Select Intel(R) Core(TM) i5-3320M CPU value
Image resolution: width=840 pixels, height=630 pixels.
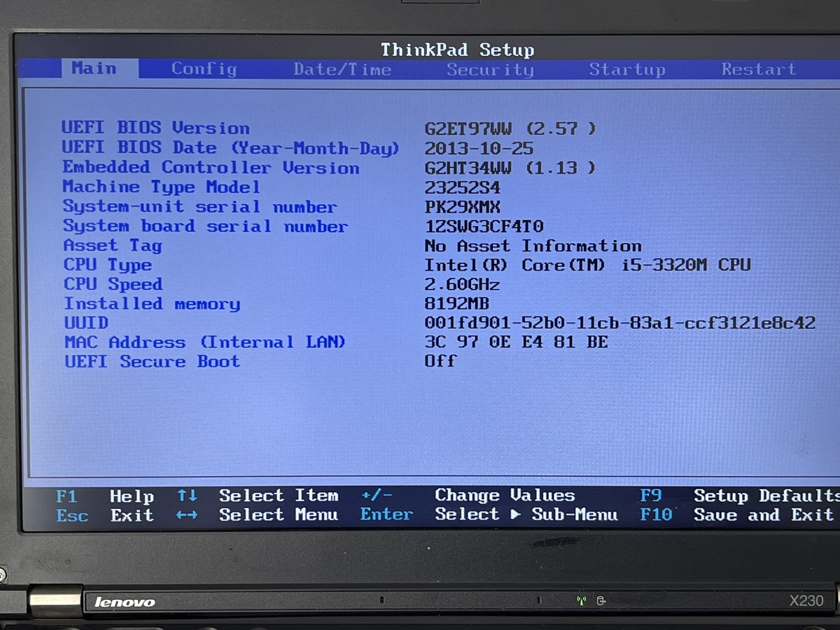click(x=587, y=265)
